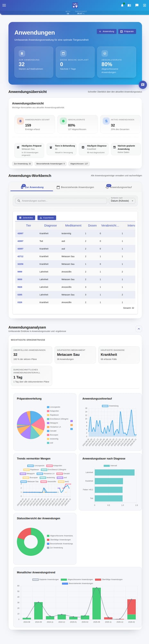
Task: Open the Zeilenhöhe row height menu
Action: click(26, 218)
